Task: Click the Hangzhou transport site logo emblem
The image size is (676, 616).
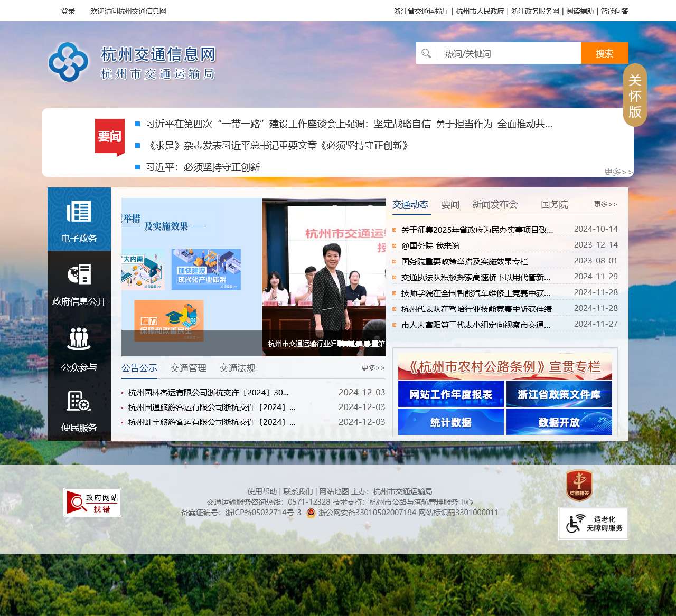Action: (68, 62)
